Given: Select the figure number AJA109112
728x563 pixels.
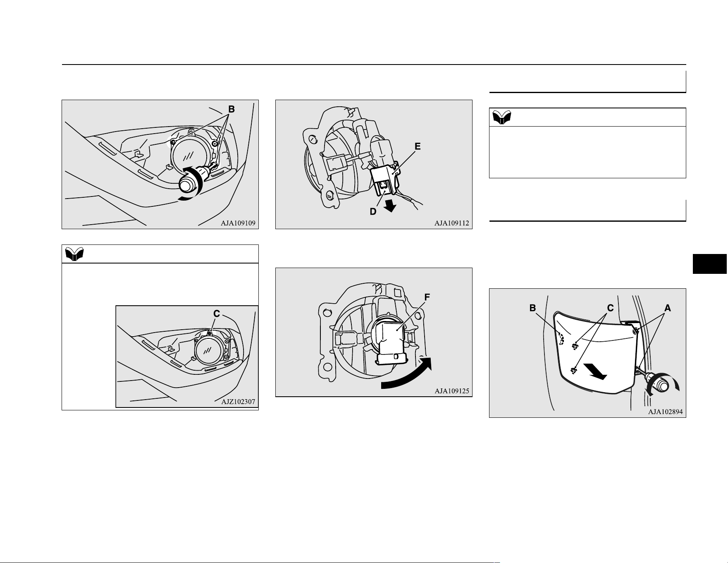Looking at the screenshot, I should tap(451, 223).
